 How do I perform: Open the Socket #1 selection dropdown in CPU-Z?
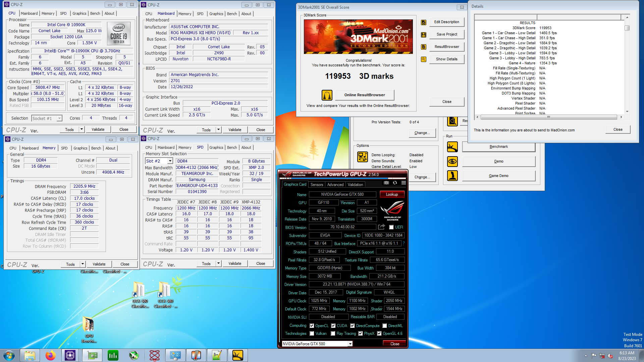(59, 118)
